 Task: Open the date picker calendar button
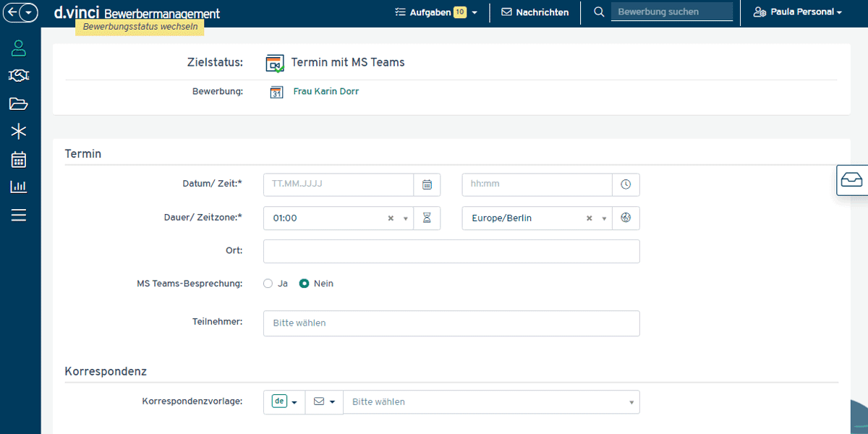(427, 184)
